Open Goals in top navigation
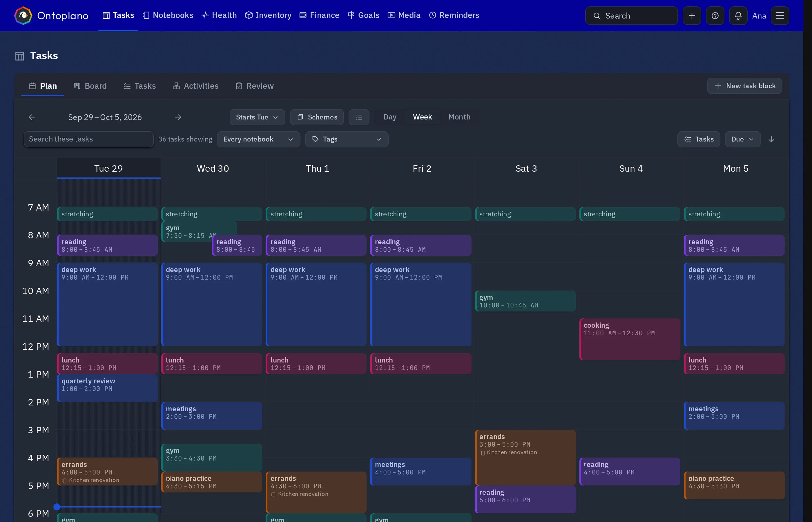 (x=363, y=15)
